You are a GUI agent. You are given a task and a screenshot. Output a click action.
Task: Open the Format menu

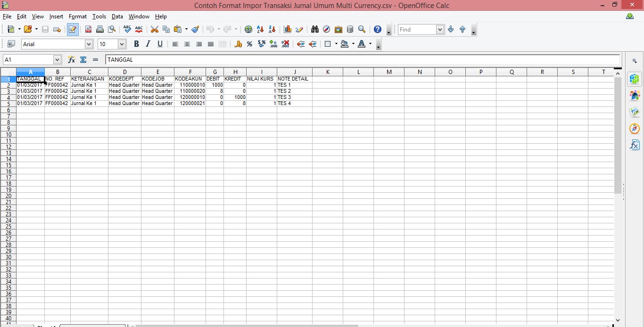click(78, 16)
